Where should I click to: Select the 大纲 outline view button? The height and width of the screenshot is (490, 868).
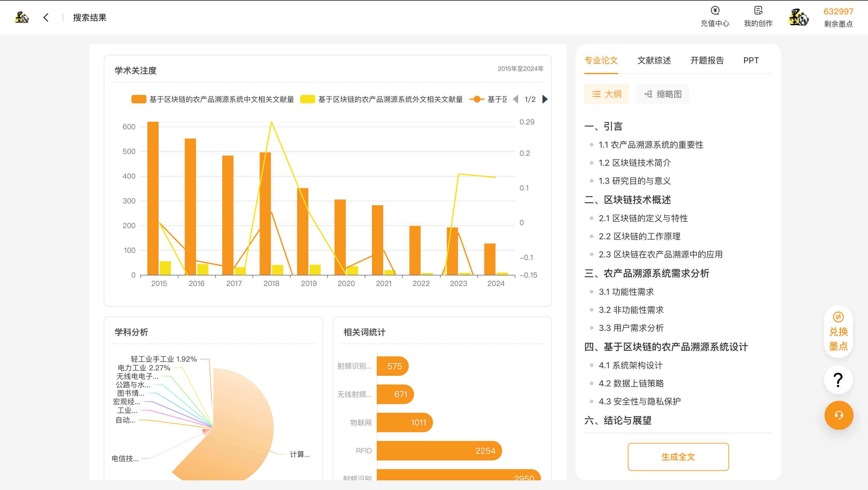(606, 94)
